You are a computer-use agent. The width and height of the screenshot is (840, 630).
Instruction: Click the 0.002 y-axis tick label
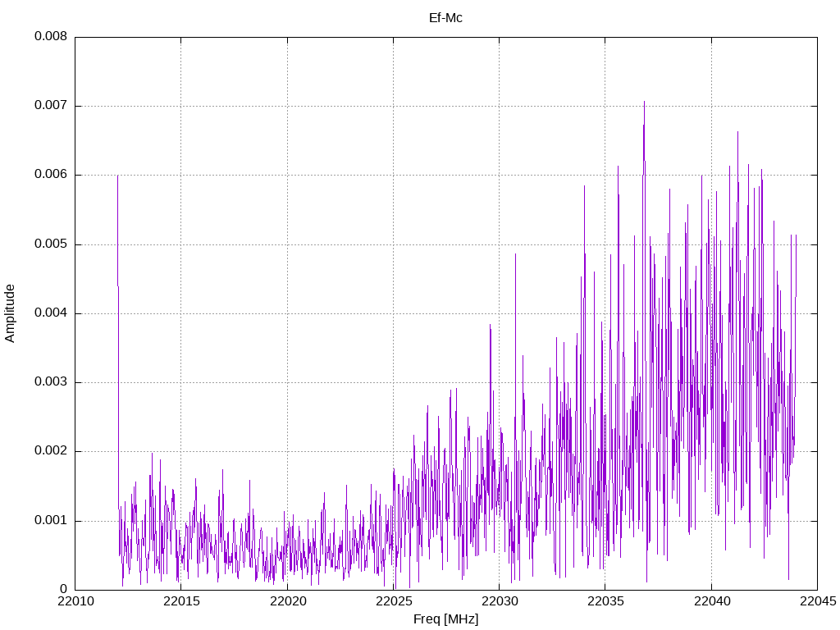[x=51, y=451]
